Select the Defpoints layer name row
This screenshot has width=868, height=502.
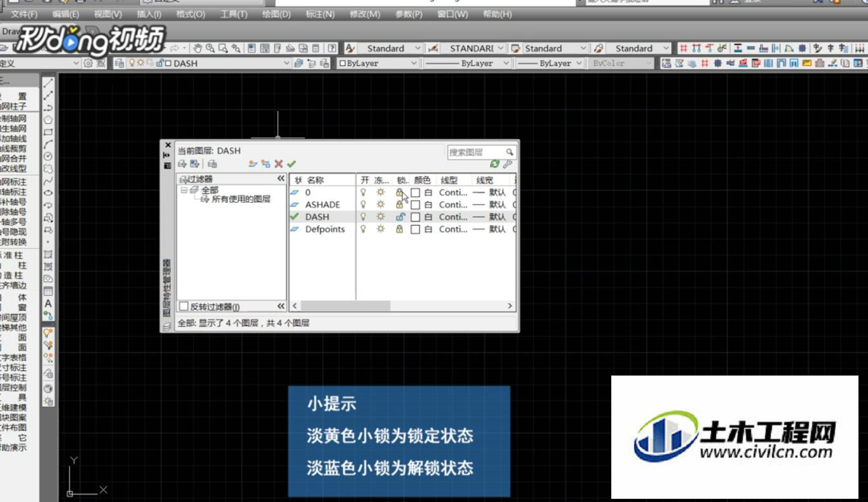(x=325, y=229)
